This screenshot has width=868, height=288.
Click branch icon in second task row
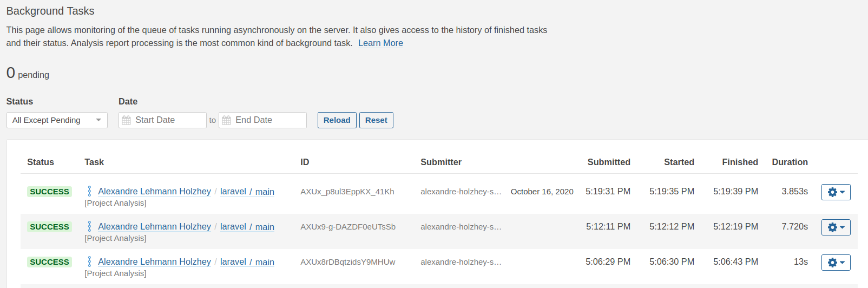(x=89, y=227)
